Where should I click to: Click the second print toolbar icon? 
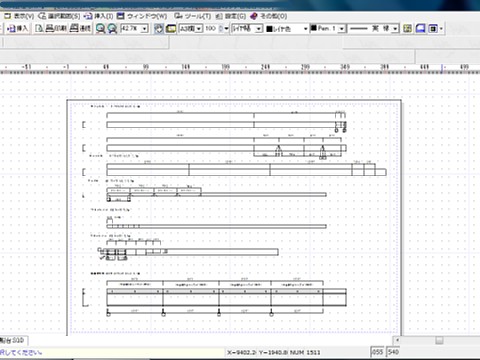point(80,29)
